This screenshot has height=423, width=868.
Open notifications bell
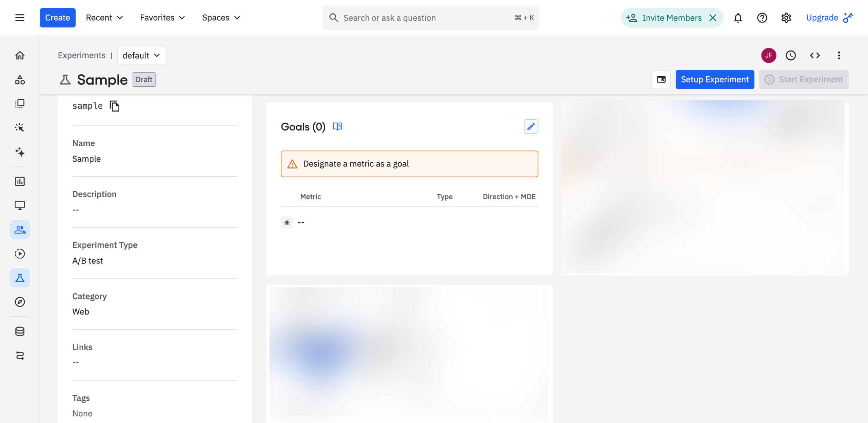point(738,18)
